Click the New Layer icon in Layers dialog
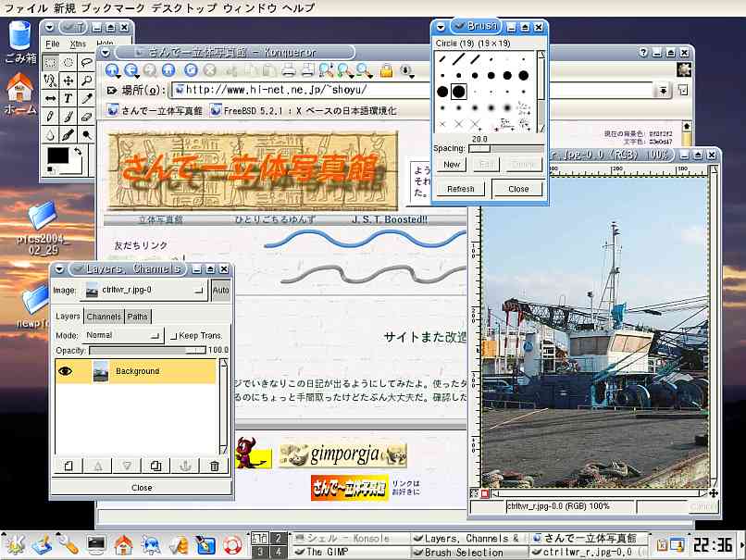The width and height of the screenshot is (746, 560). click(x=68, y=466)
